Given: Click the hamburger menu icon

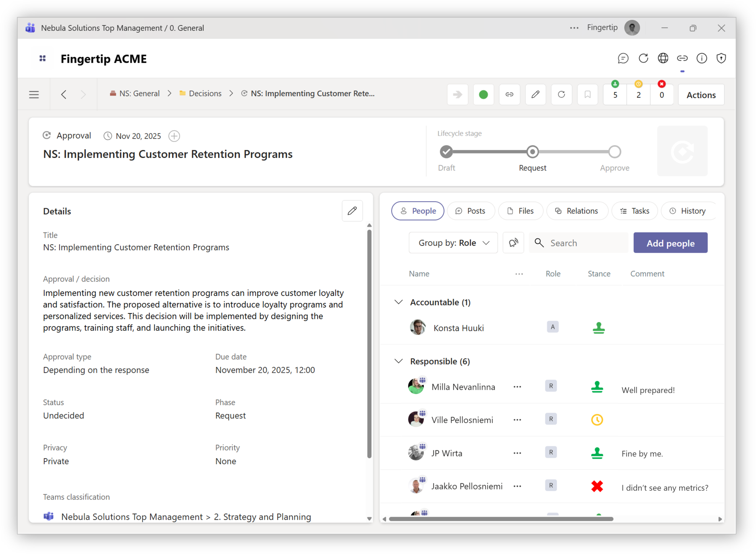Looking at the screenshot, I should pos(34,94).
